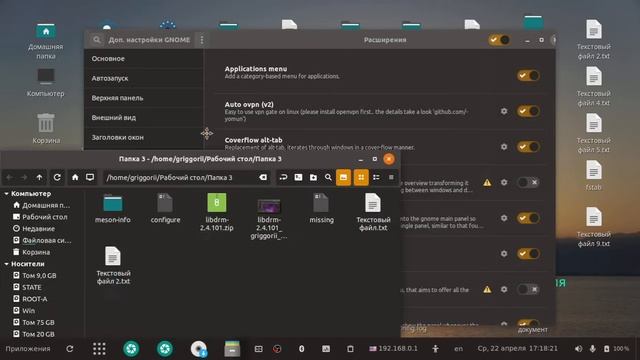
Task: Clear the location path entry
Action: (263, 177)
